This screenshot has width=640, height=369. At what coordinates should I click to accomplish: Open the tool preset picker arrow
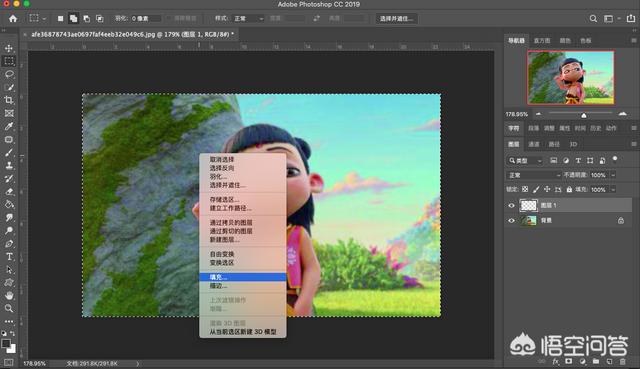coord(44,18)
